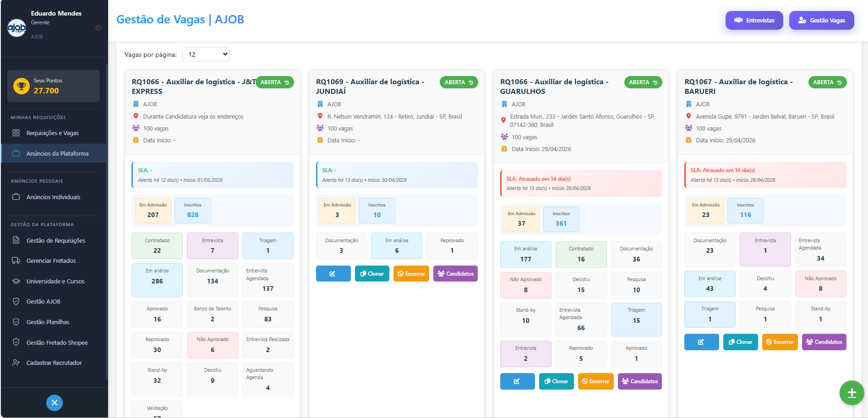The height and width of the screenshot is (418, 868).
Task: Click Gestão Fretado Shopee shield icon
Action: point(16,342)
